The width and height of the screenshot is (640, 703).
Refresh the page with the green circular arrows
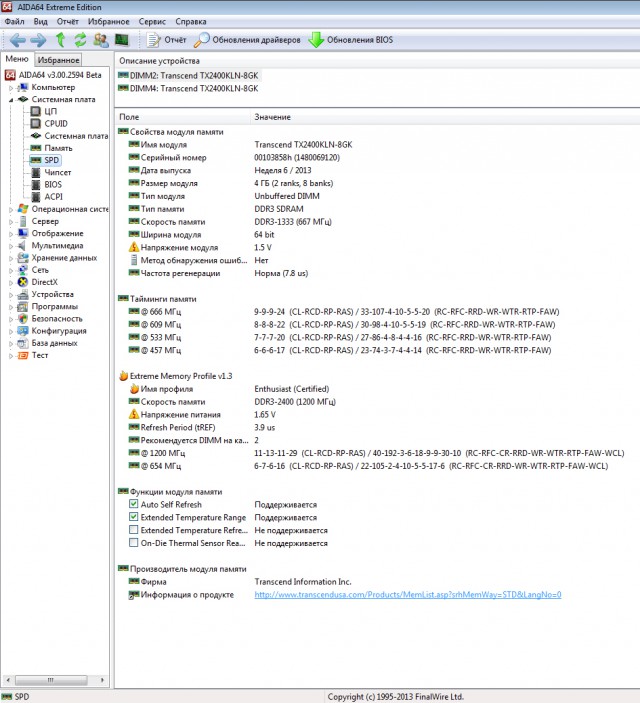(80, 40)
